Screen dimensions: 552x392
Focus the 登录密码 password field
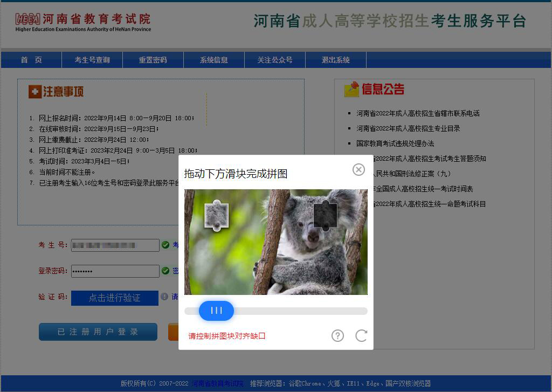115,271
